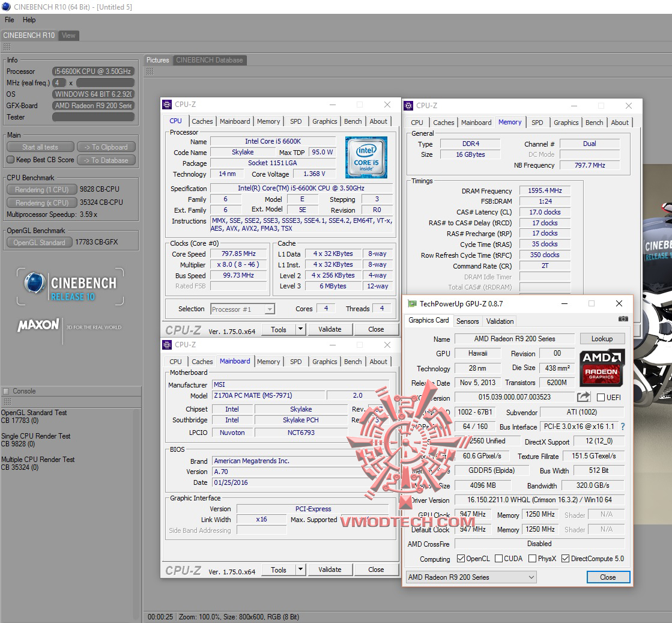This screenshot has width=672, height=623.
Task: Click the console panel vertical scrollbar
Action: [x=137, y=513]
